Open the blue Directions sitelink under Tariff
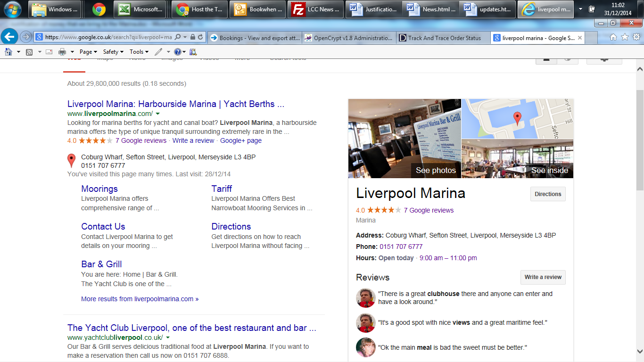The image size is (644, 362). pos(231,226)
